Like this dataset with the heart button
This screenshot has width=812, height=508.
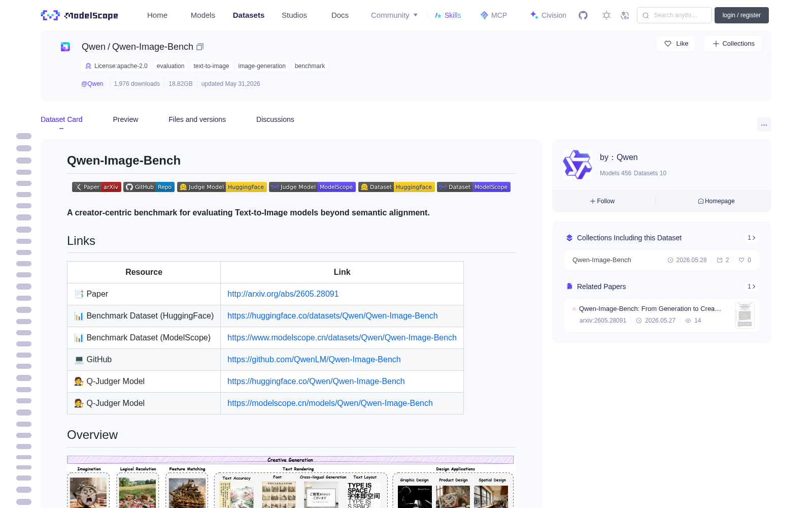pyautogui.click(x=675, y=44)
